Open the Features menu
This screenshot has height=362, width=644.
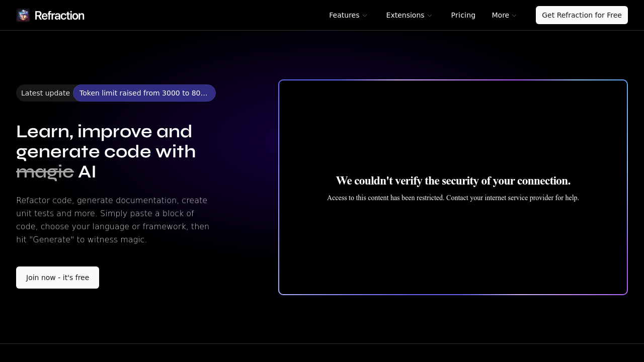point(344,15)
